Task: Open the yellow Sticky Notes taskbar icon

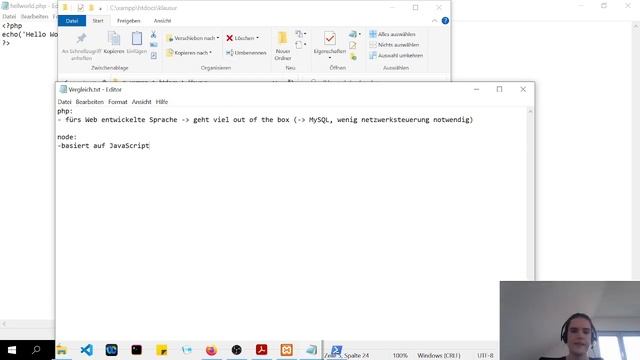Action: (x=161, y=350)
